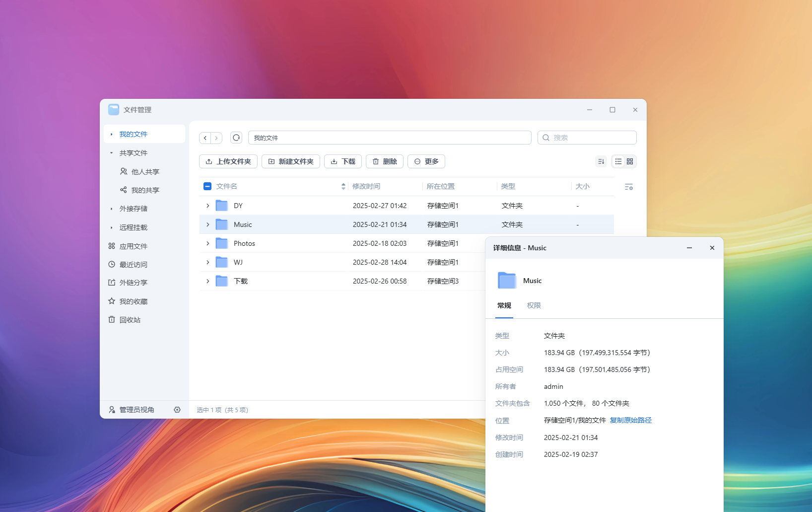Click the 新建文件夹 button
This screenshot has width=812, height=512.
point(291,161)
